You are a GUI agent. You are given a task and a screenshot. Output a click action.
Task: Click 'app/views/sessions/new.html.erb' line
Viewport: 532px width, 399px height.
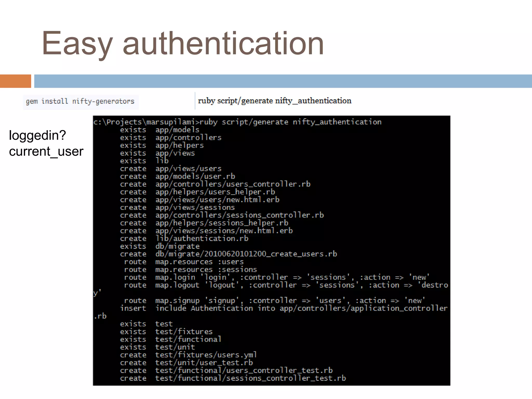pos(206,231)
